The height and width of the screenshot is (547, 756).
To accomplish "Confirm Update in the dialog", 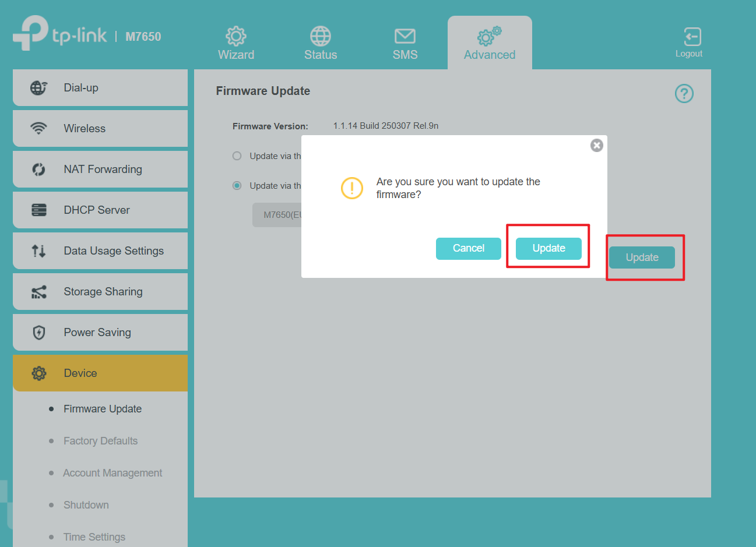I will (548, 248).
